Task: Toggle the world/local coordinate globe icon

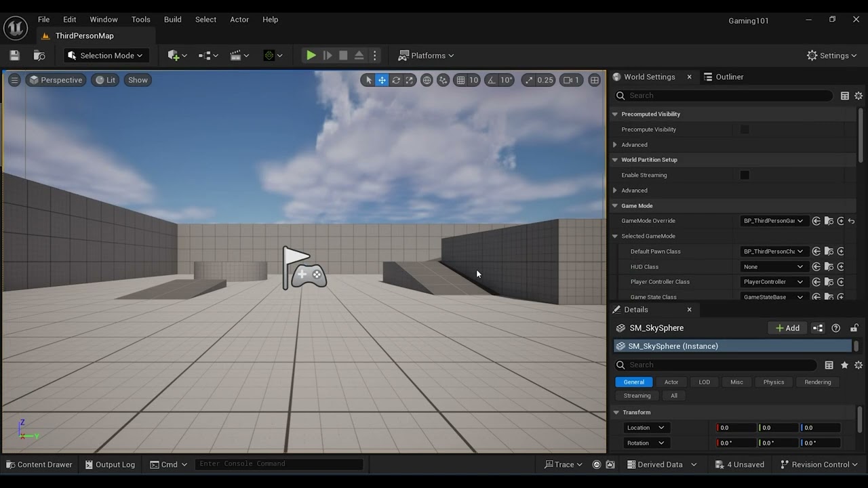Action: (427, 80)
